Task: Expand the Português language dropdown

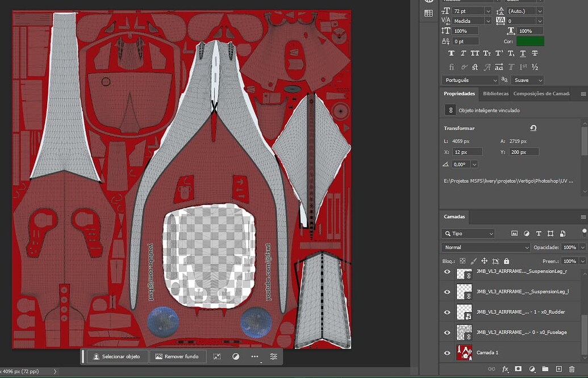Action: click(470, 80)
